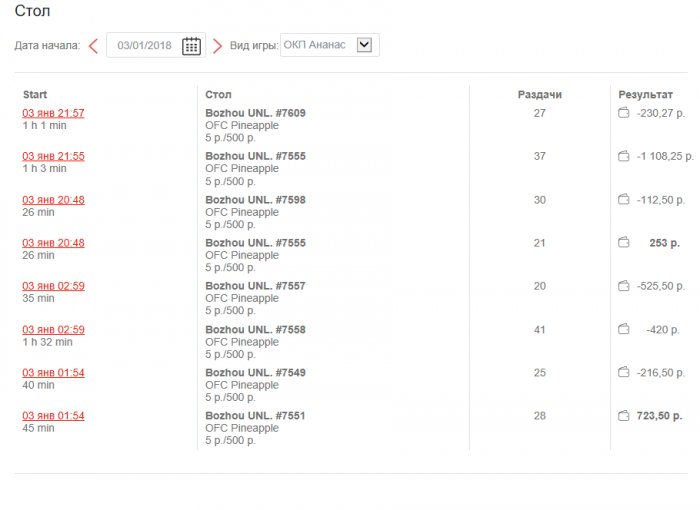Click wallet icon next to 253 р.
Screen dimensions: 700x510
624,242
